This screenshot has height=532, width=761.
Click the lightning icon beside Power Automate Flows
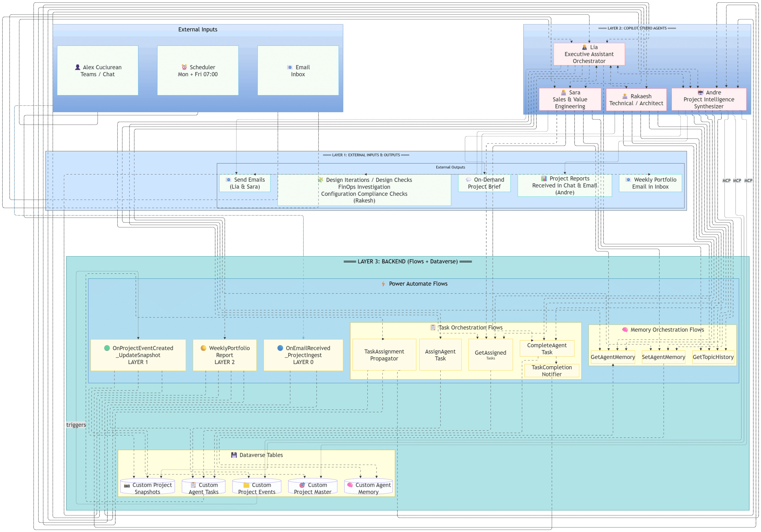(383, 284)
